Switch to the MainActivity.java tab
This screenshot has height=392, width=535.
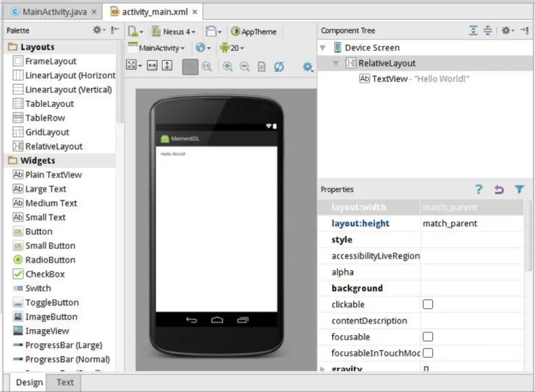54,12
